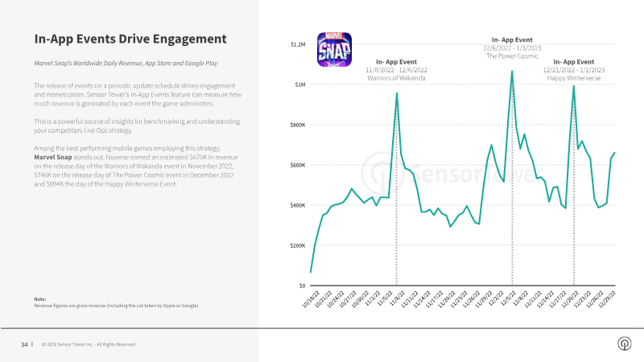Select The Power Cosmic event annotation
Viewport: 644px width, 362px height.
pos(512,47)
